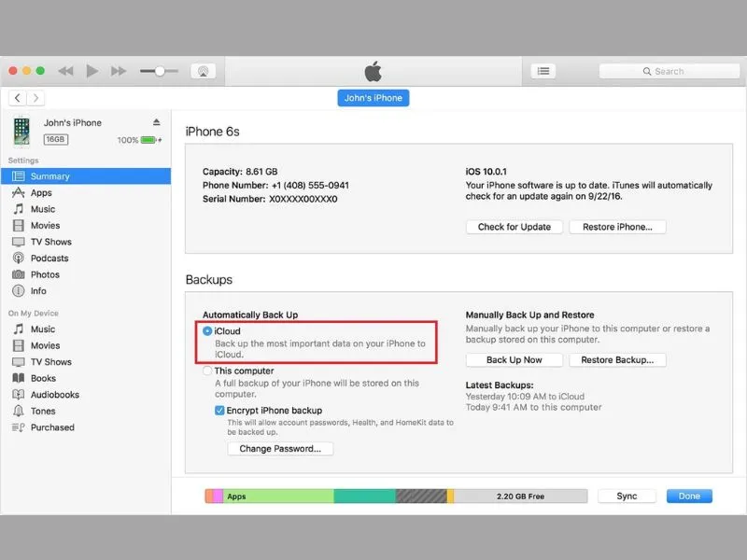This screenshot has width=747, height=560.
Task: Open TV Shows under Settings
Action: 86,242
